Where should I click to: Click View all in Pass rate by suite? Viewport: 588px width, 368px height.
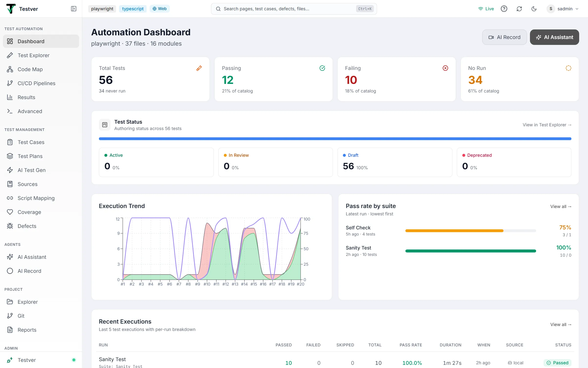click(x=561, y=207)
